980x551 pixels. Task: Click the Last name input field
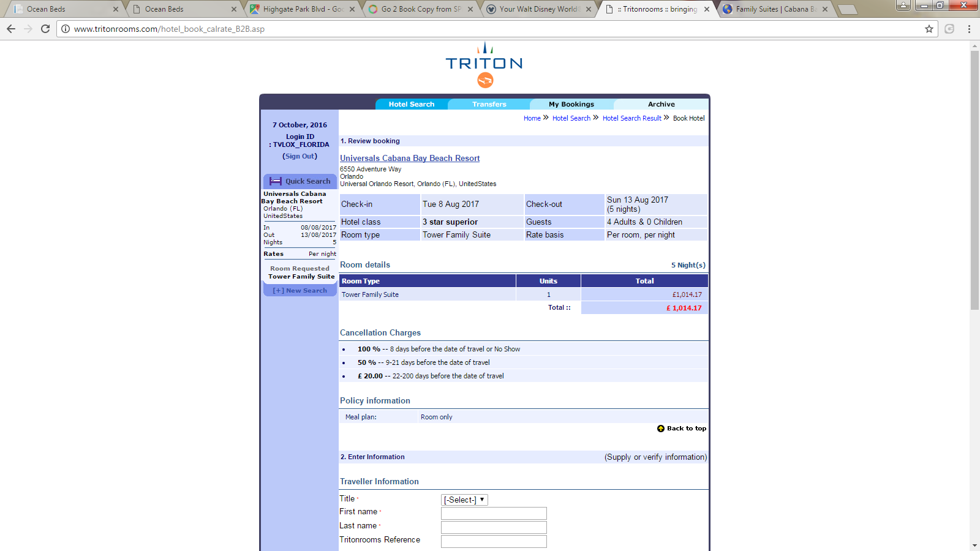[x=494, y=527]
